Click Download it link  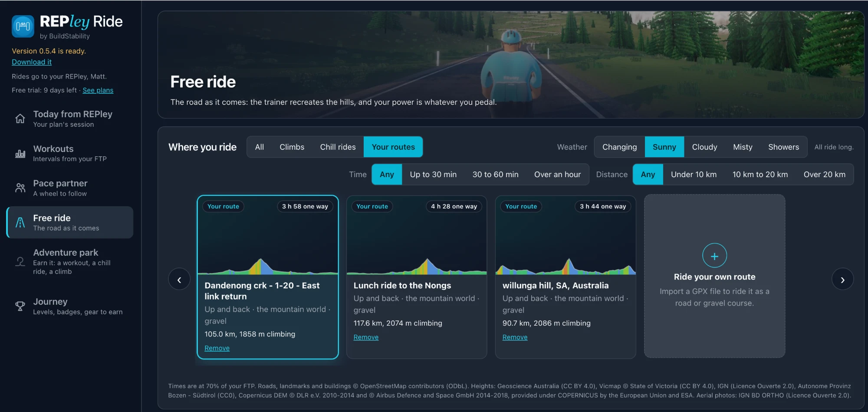[x=32, y=62]
